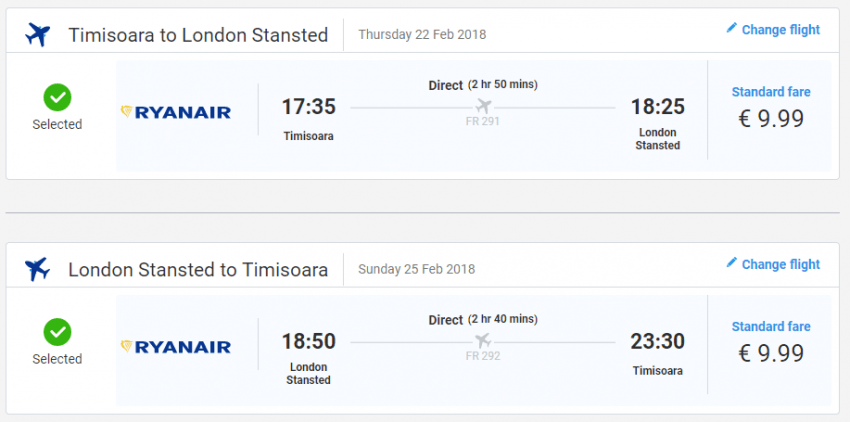Click the pencil icon on the outbound flight
The width and height of the screenshot is (850, 422).
(x=731, y=29)
